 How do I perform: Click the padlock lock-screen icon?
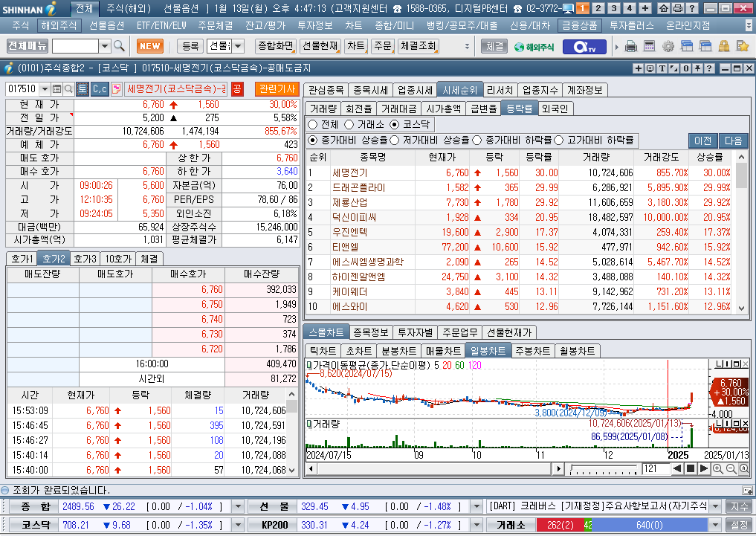(724, 46)
